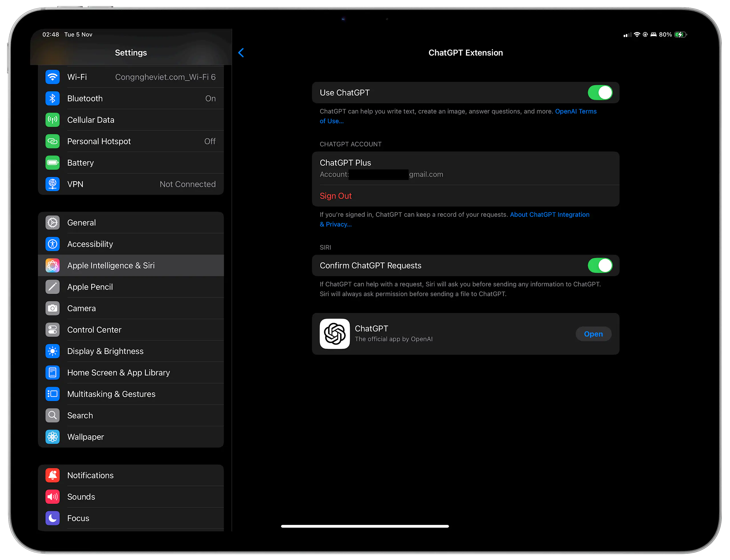730x560 pixels.
Task: Tap the Apple Pencil icon
Action: 52,287
